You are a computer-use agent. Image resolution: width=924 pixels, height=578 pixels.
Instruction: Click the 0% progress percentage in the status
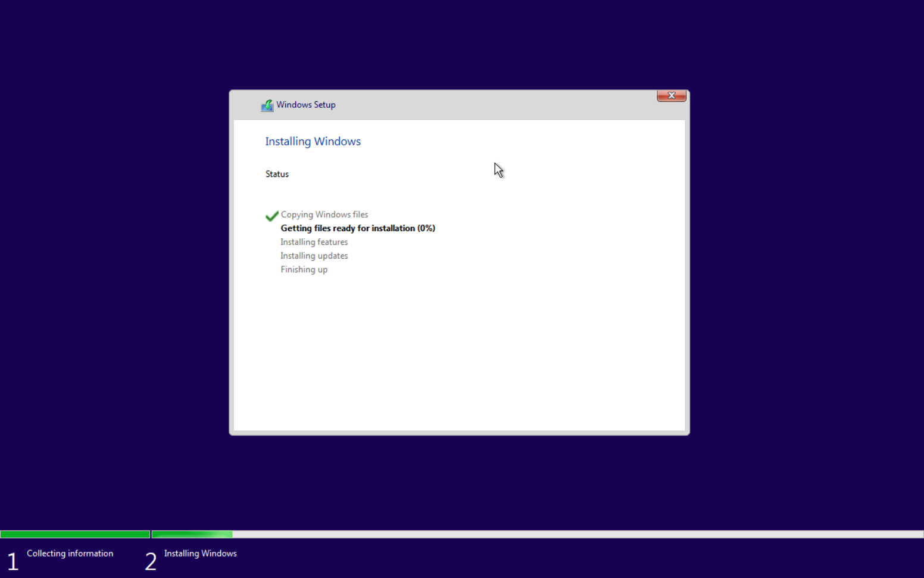(426, 228)
